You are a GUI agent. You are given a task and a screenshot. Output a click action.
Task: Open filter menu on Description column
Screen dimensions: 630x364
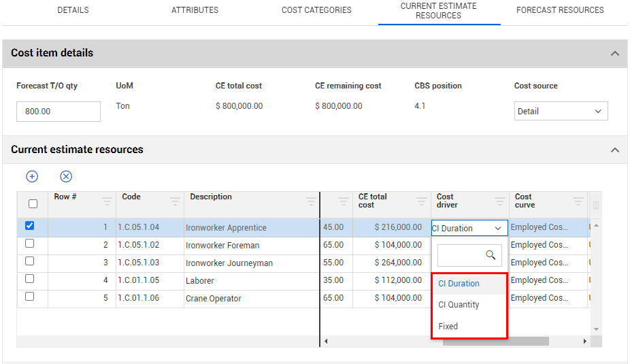click(311, 201)
